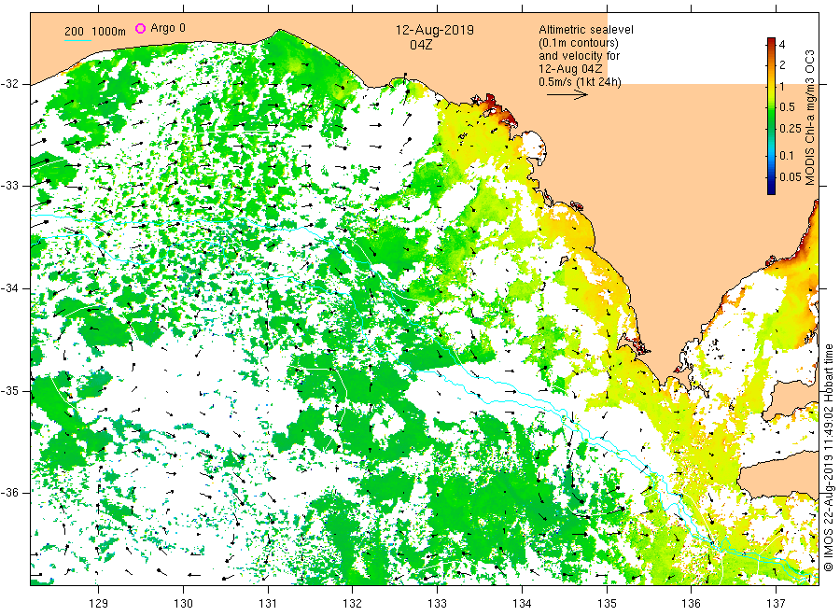Click the longitude label '134'
The width and height of the screenshot is (840, 616).
click(x=522, y=604)
